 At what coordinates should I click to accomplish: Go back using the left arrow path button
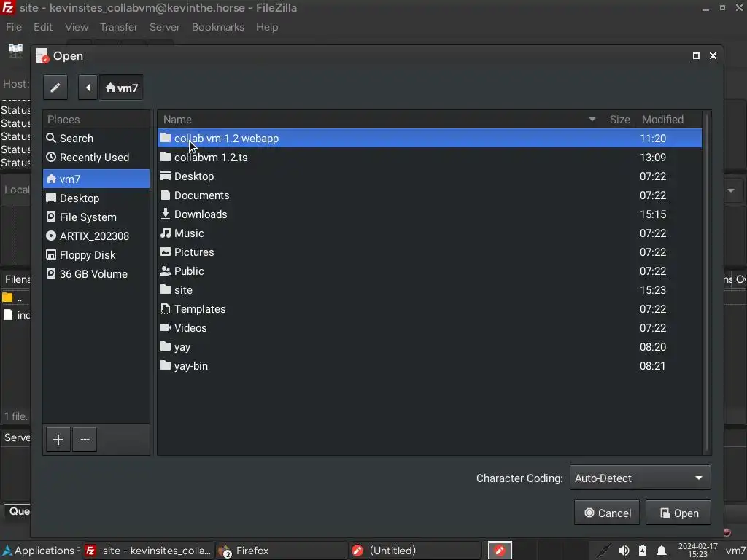point(88,87)
